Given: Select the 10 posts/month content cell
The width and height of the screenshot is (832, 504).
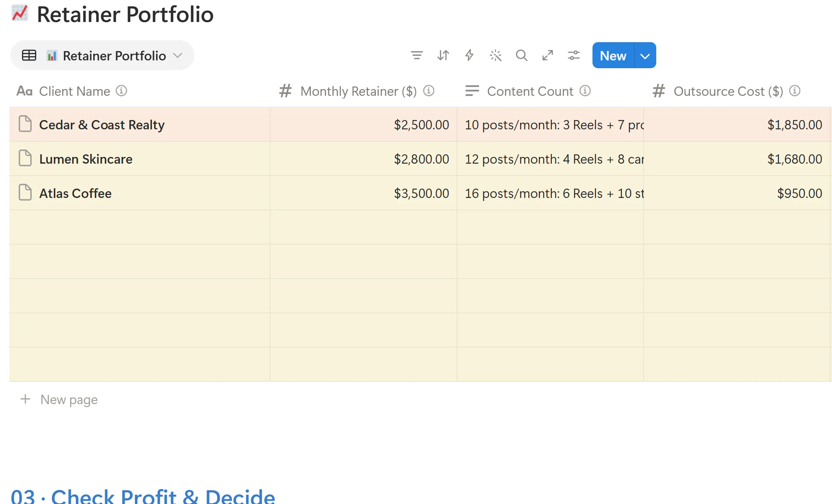Looking at the screenshot, I should point(550,125).
